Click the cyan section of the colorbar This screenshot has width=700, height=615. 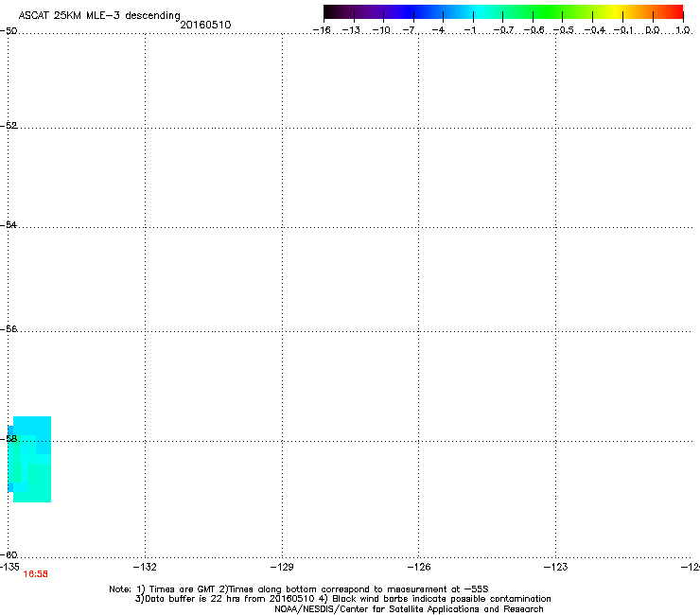478,12
